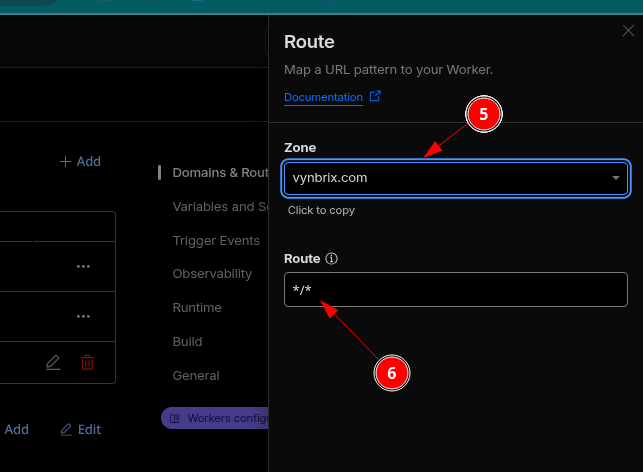Focus the Route pattern input field
Screen dimensions: 643x472
point(456,291)
